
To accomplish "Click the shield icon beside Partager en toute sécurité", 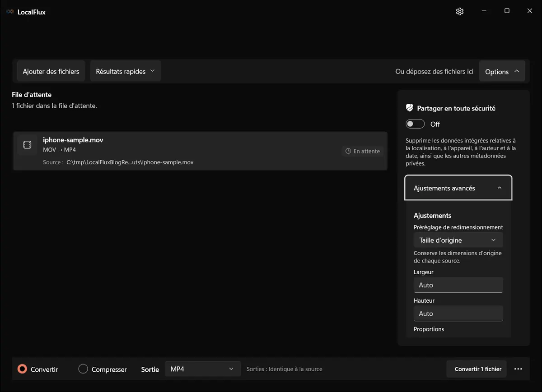I will tap(410, 108).
